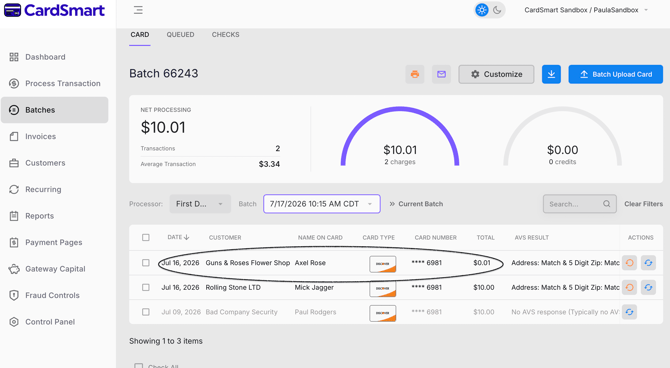
Task: Click the Current Batch link
Action: [x=416, y=204]
